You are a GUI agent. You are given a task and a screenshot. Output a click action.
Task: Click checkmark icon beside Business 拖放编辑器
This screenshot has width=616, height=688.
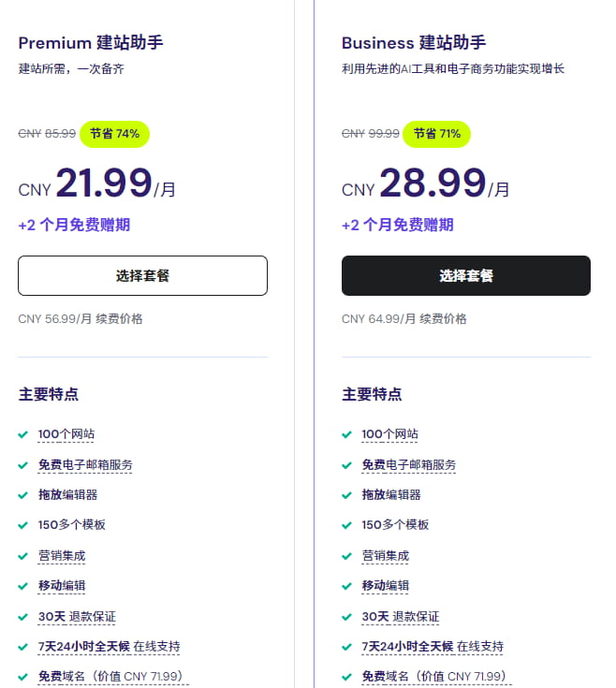click(x=347, y=495)
